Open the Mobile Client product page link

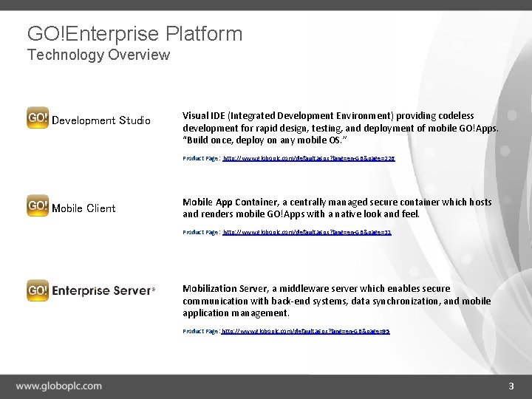307,232
